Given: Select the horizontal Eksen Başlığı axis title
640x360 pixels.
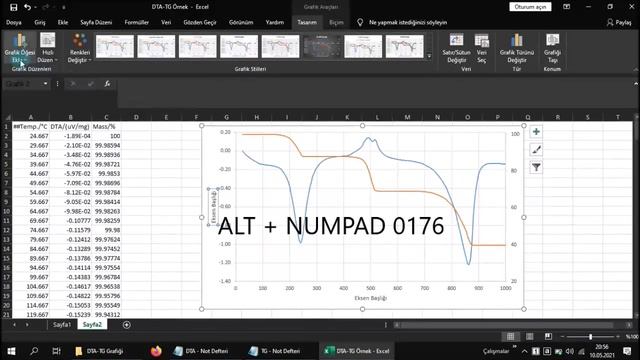Looking at the screenshot, I should coord(370,298).
